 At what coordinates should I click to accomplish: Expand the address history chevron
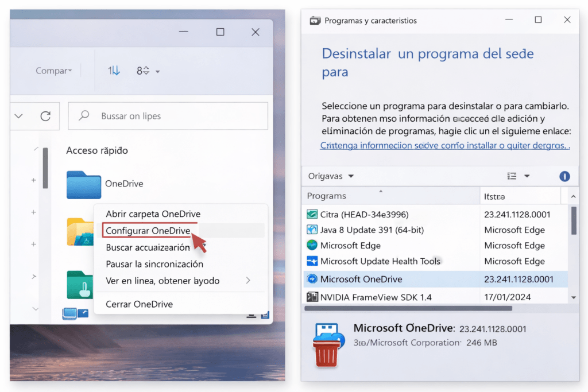pyautogui.click(x=19, y=116)
